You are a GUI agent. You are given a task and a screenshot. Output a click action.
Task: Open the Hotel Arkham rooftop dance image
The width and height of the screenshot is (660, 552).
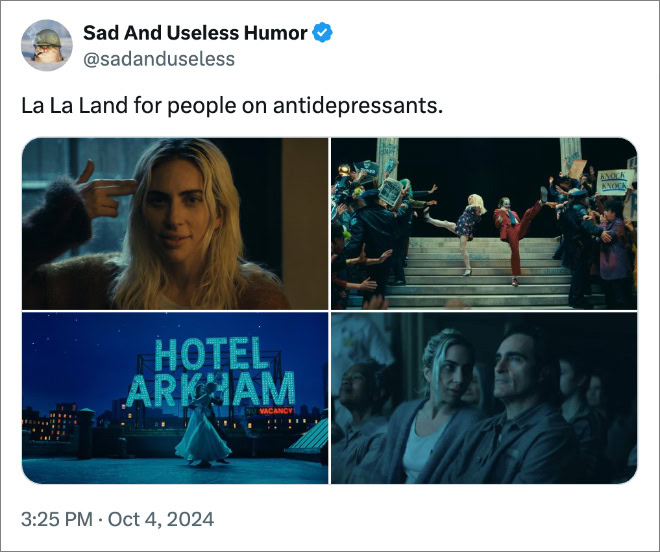(x=175, y=398)
